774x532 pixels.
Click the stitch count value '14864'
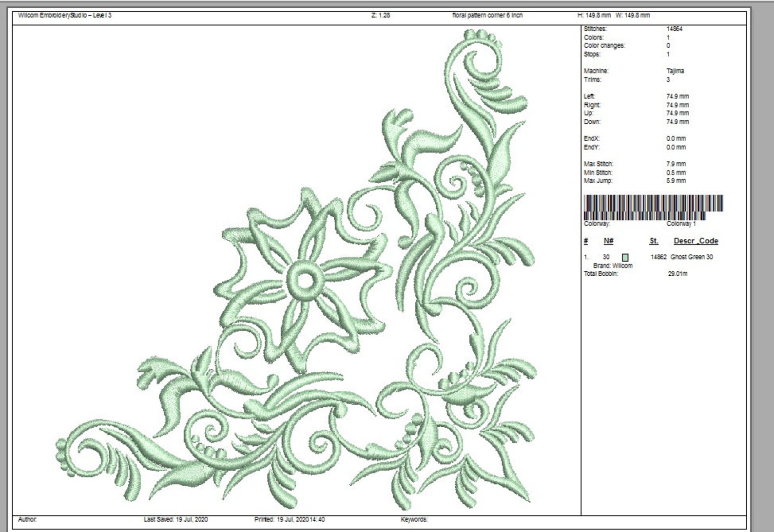(675, 29)
